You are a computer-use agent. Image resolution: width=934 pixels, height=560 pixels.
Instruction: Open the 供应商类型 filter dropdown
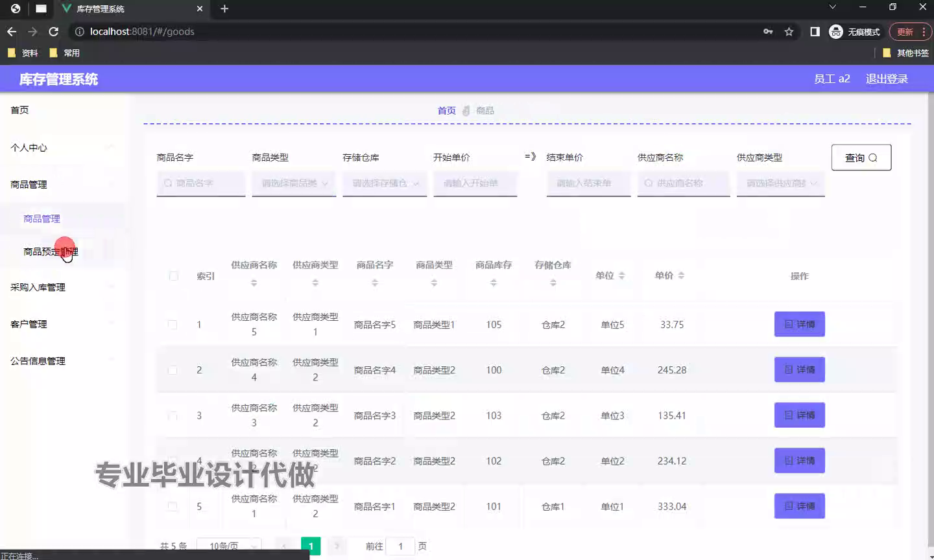point(780,183)
